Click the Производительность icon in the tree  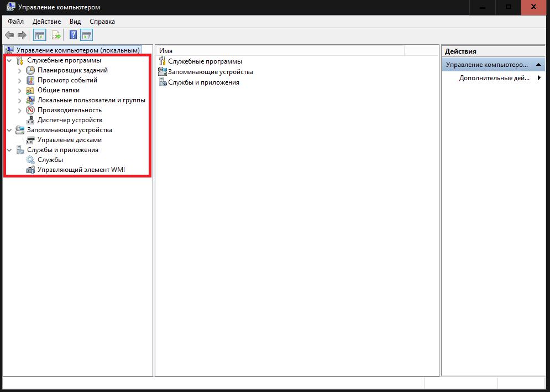coord(30,110)
